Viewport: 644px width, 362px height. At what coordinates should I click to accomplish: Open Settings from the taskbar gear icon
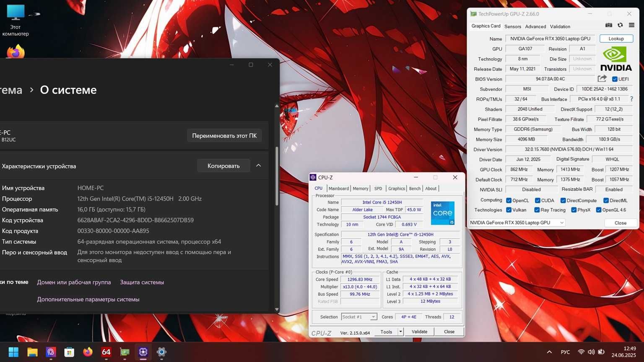tap(161, 352)
